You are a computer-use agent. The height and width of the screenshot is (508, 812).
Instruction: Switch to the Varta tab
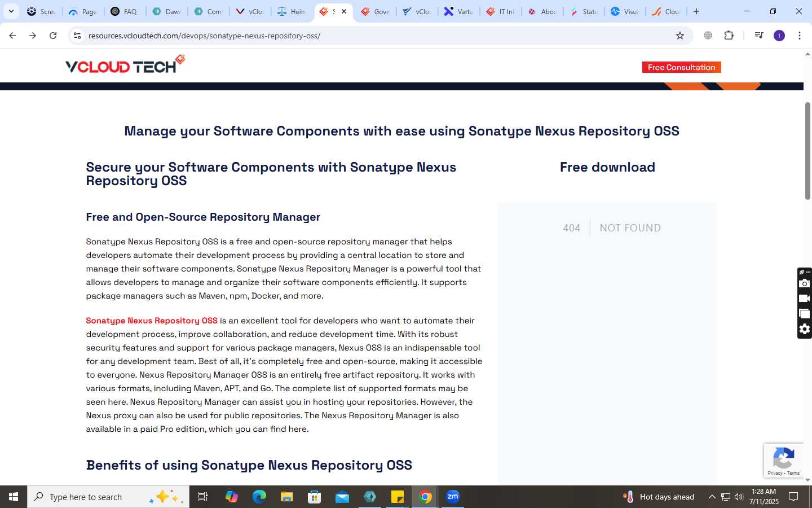(458, 11)
